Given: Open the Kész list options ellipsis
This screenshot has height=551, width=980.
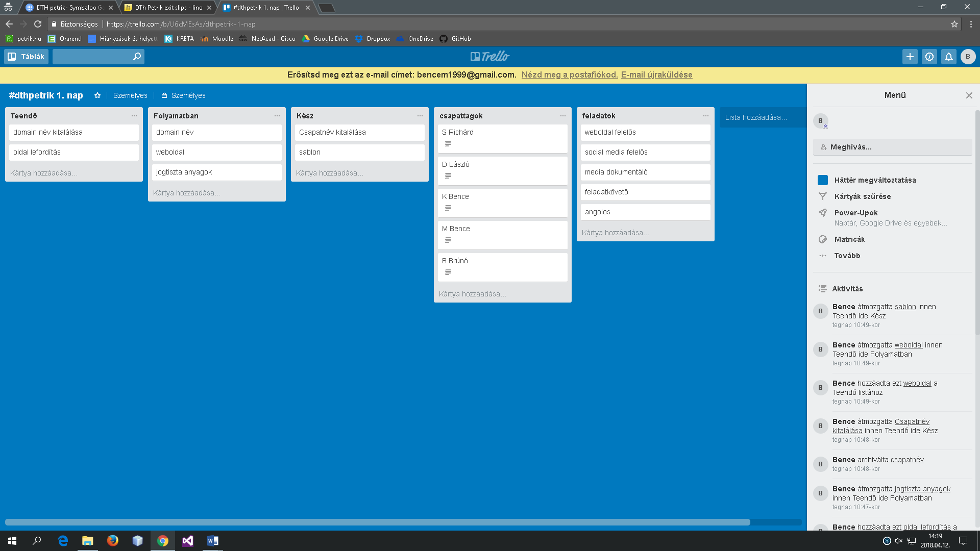Looking at the screenshot, I should 420,116.
